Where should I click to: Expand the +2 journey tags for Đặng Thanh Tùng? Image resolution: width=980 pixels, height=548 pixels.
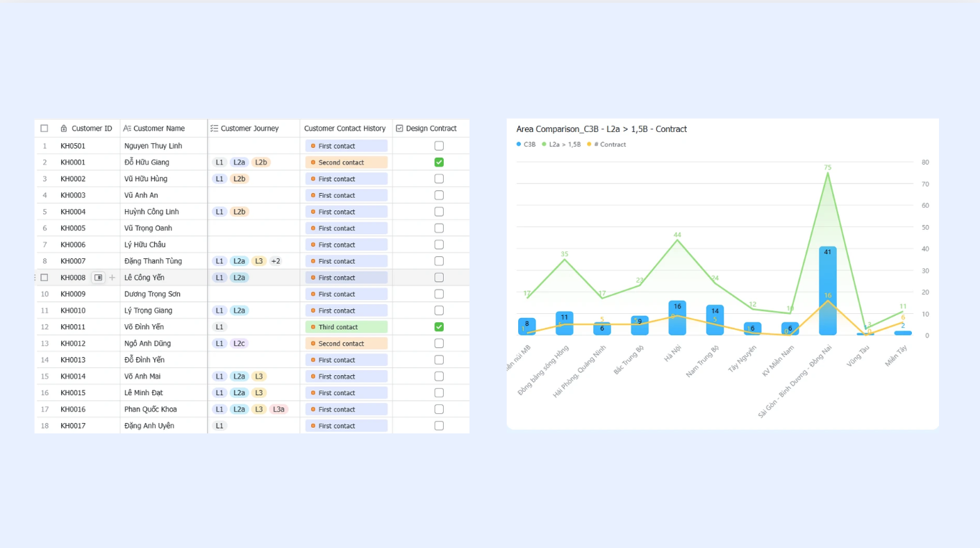pyautogui.click(x=276, y=261)
